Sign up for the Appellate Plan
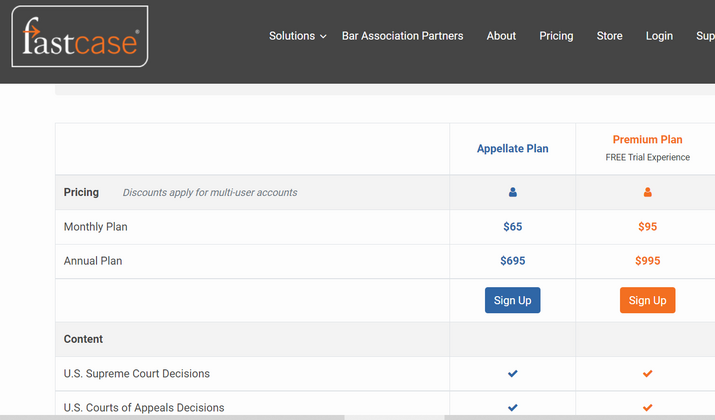Viewport: 715px width, 420px height. [513, 300]
